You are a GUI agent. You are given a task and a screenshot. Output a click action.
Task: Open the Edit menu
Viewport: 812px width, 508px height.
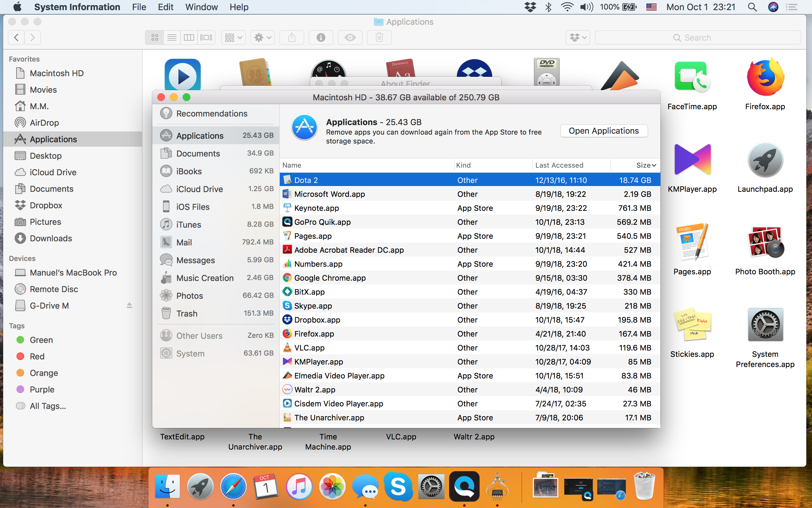coord(166,7)
